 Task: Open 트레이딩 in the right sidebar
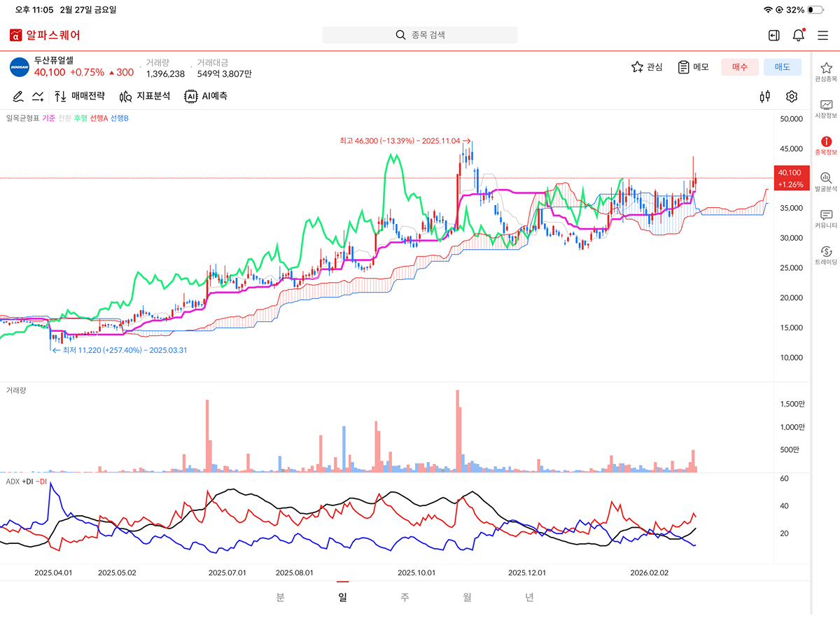[x=826, y=255]
